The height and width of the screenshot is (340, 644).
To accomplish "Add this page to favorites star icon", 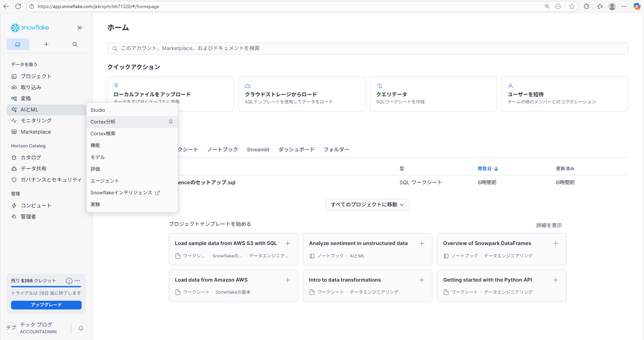I will tap(572, 6).
